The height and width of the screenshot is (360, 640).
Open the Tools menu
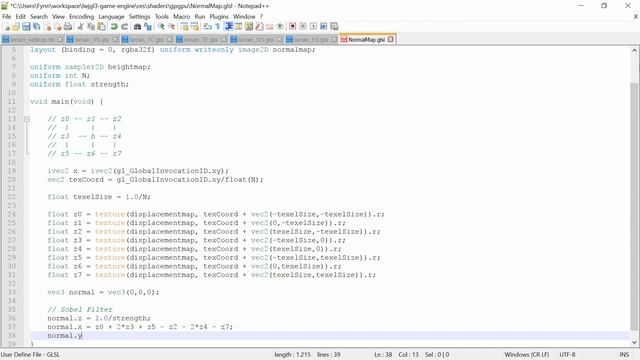[162, 17]
